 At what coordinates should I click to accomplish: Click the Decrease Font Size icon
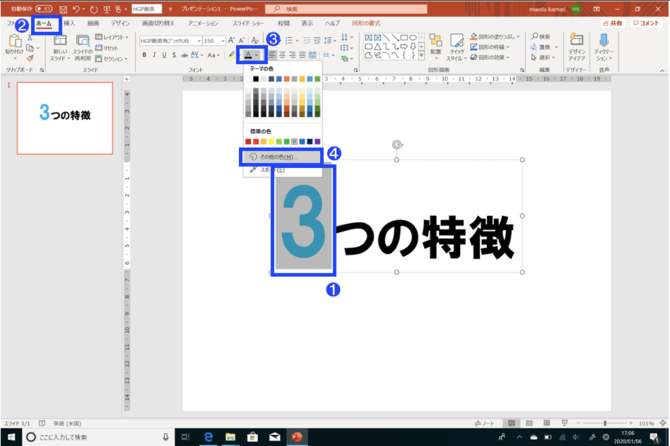241,41
